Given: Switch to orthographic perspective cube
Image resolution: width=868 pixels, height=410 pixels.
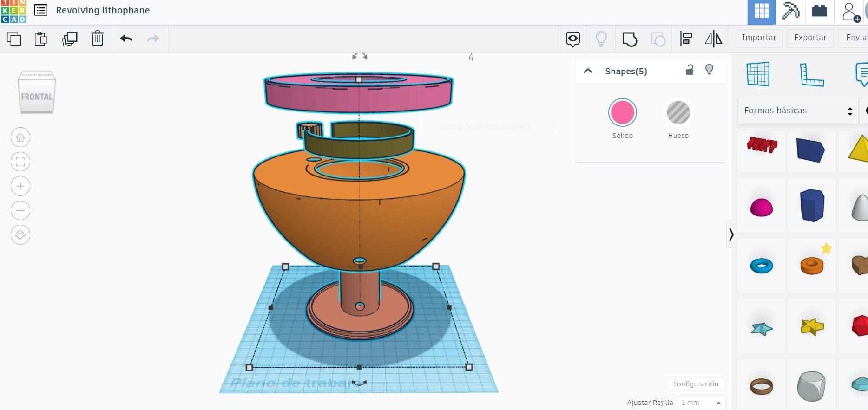Looking at the screenshot, I should pyautogui.click(x=20, y=234).
